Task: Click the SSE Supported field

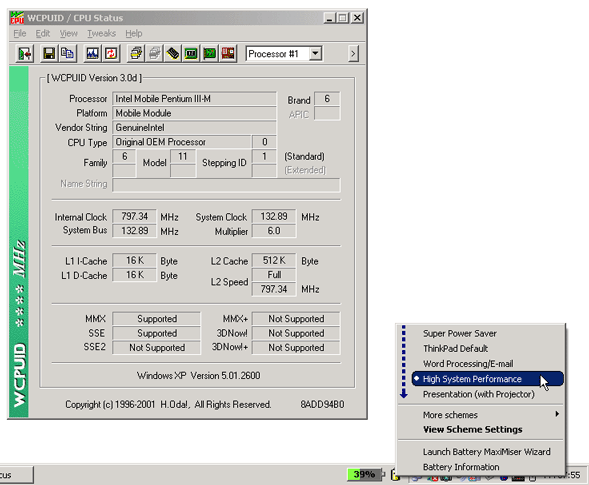Action: 157,333
